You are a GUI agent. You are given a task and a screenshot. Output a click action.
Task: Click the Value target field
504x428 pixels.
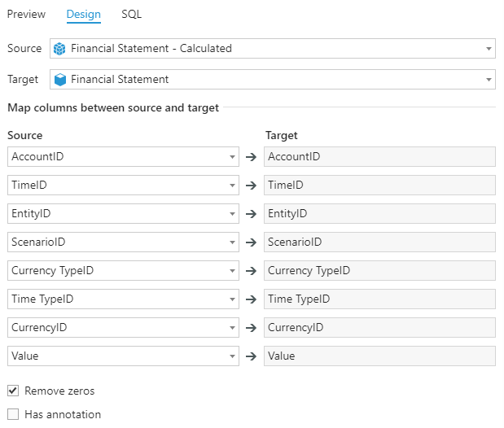click(379, 356)
